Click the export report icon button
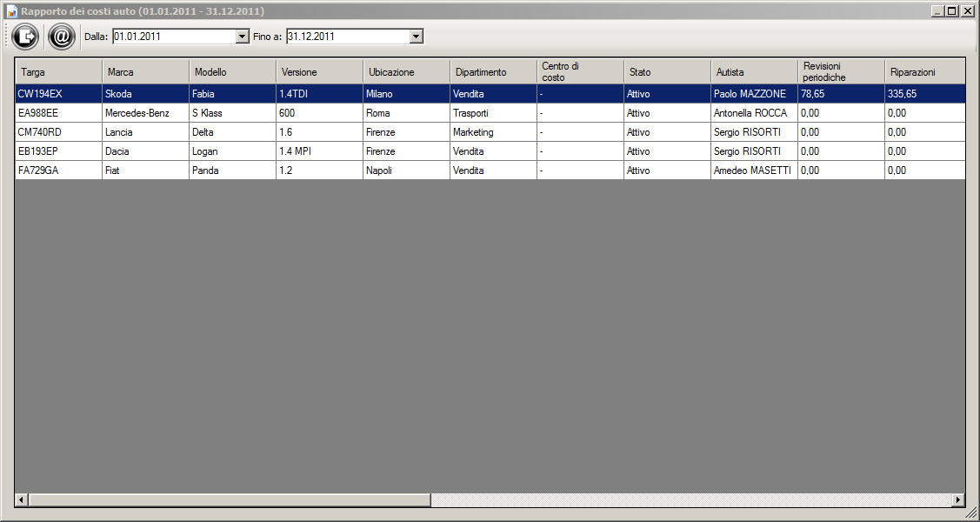The image size is (980, 522). (25, 37)
